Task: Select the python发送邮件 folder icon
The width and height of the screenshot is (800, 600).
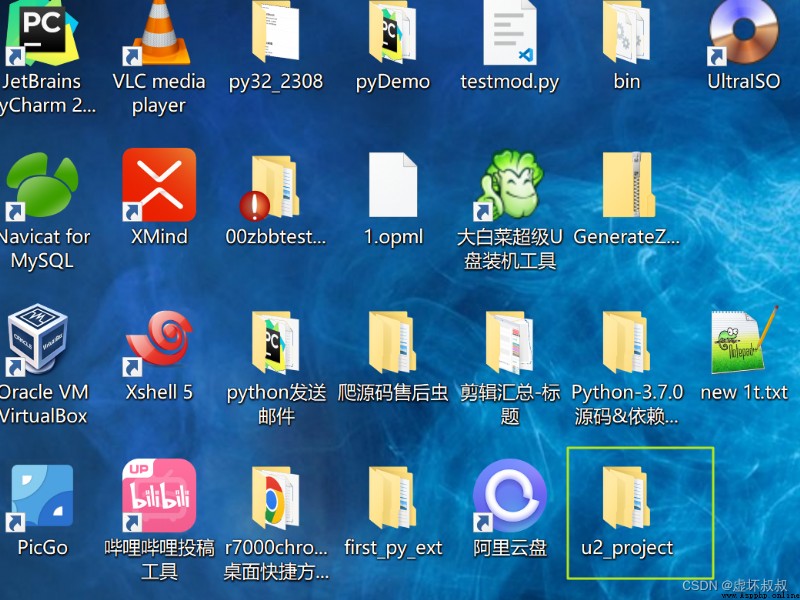Action: pos(276,342)
